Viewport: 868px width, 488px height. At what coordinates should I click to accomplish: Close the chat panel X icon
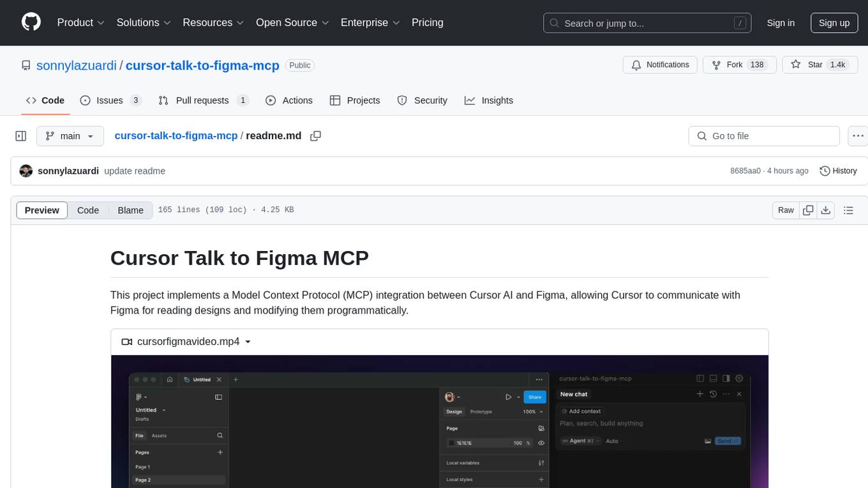739,394
